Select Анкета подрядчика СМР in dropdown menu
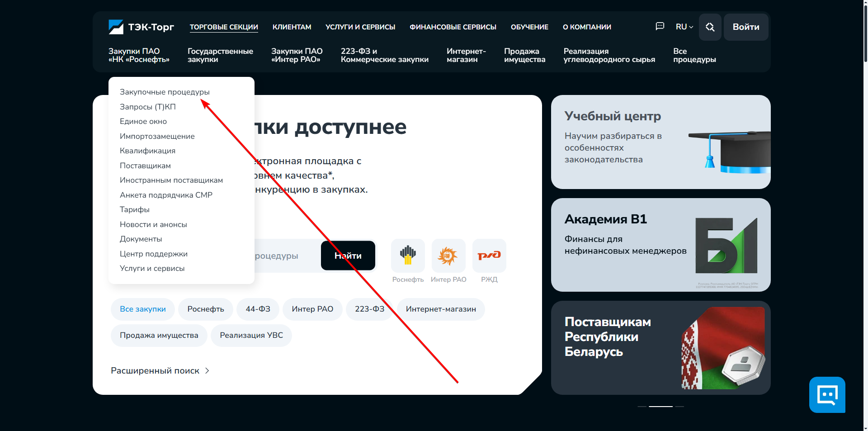The image size is (868, 431). pyautogui.click(x=166, y=195)
